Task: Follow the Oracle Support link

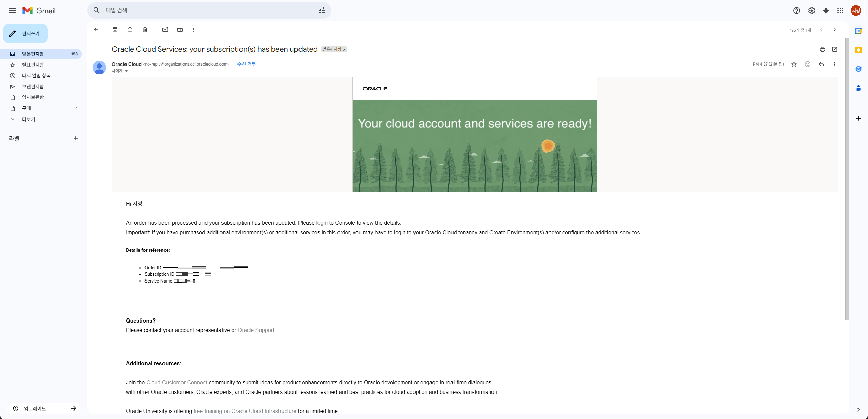Action: pos(256,330)
